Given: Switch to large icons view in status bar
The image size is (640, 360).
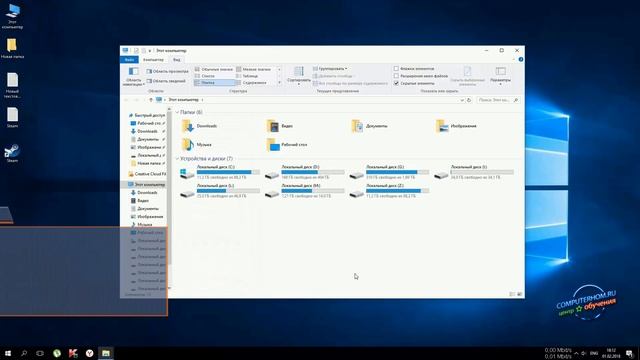Looking at the screenshot, I should (x=519, y=294).
